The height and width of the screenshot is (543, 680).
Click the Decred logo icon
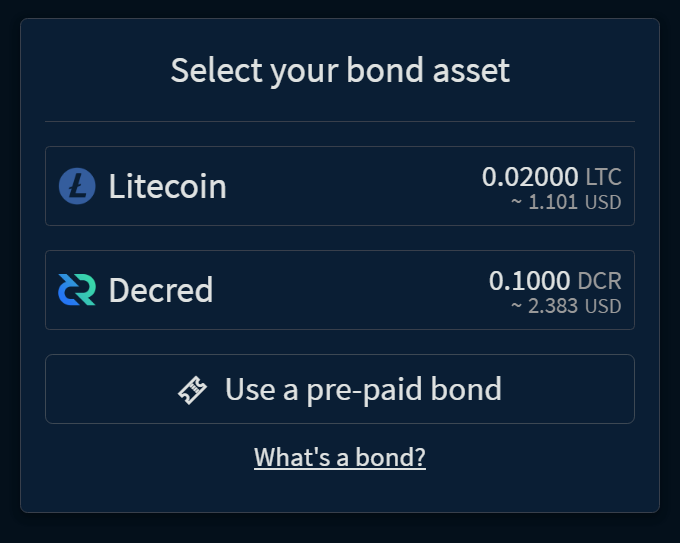pos(77,290)
